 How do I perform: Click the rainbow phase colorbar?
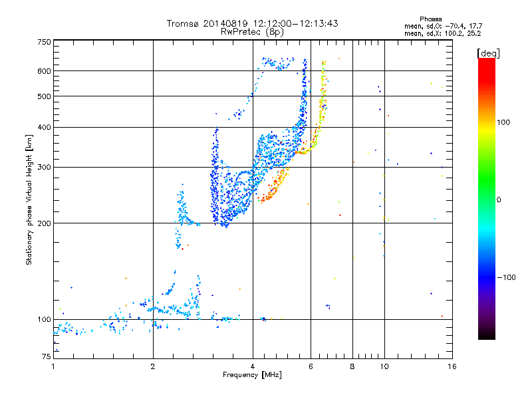[487, 199]
